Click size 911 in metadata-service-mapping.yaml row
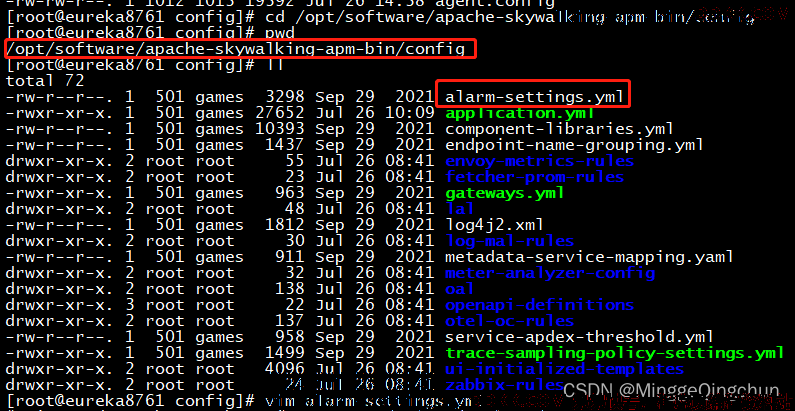795x411 pixels. 290,256
